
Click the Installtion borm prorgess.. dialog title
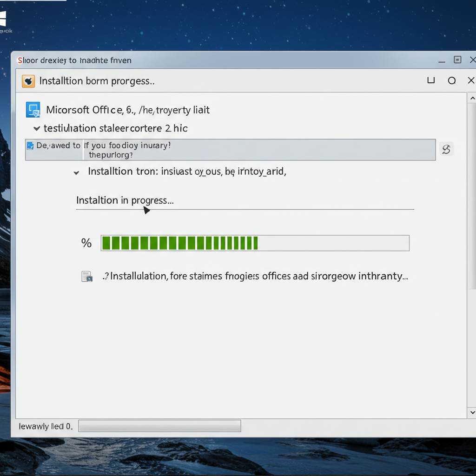click(97, 81)
